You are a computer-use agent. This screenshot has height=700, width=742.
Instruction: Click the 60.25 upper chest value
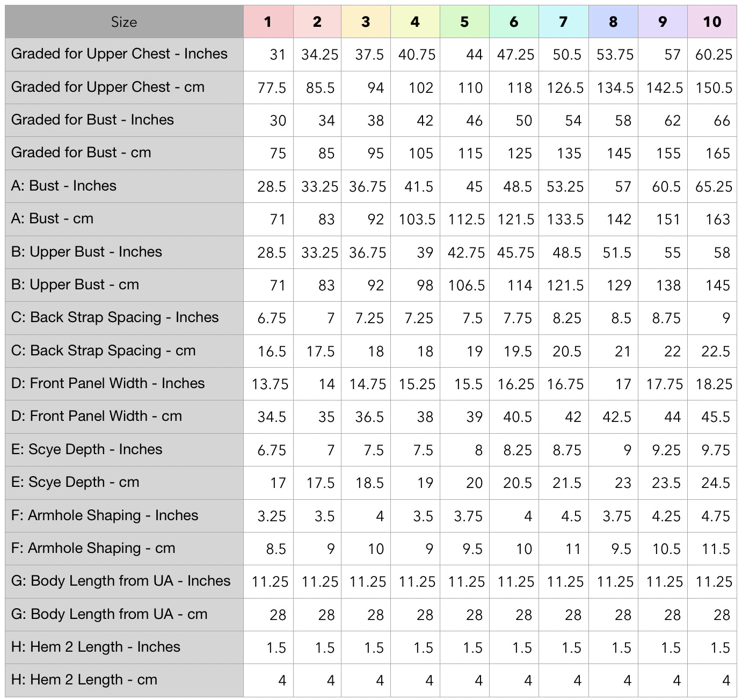tap(714, 55)
